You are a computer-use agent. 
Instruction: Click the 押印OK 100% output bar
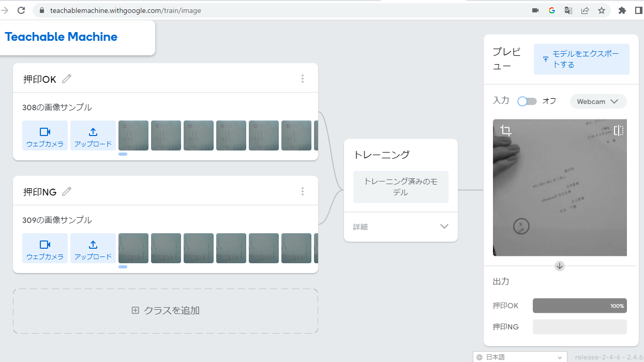(579, 306)
